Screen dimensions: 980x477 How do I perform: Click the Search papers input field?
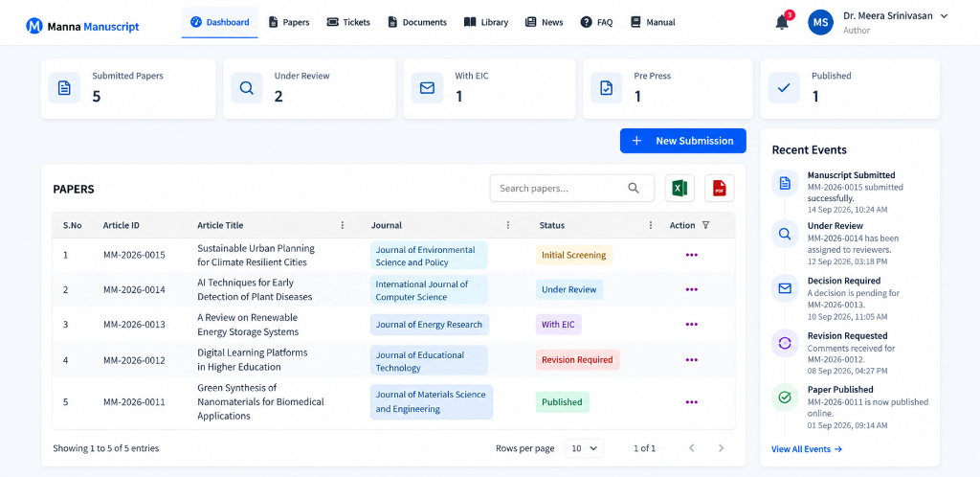(x=572, y=188)
